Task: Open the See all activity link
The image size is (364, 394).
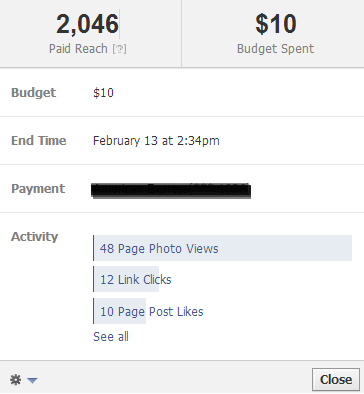Action: 111,337
